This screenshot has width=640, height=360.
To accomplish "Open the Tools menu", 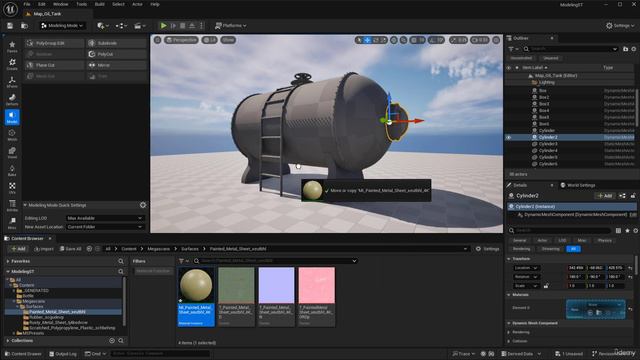I will coord(82,4).
